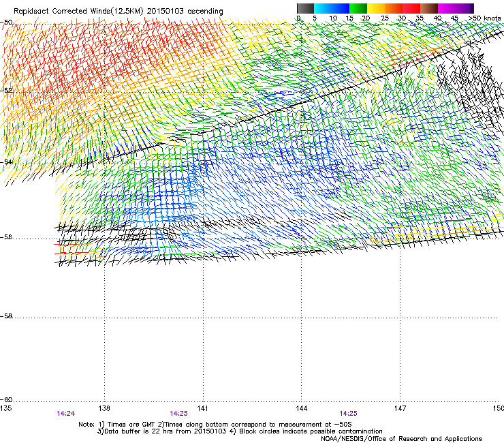Click the magenta 40-45 knots legend swatch
Image resolution: width=504 pixels, height=443 pixels.
(x=447, y=8)
